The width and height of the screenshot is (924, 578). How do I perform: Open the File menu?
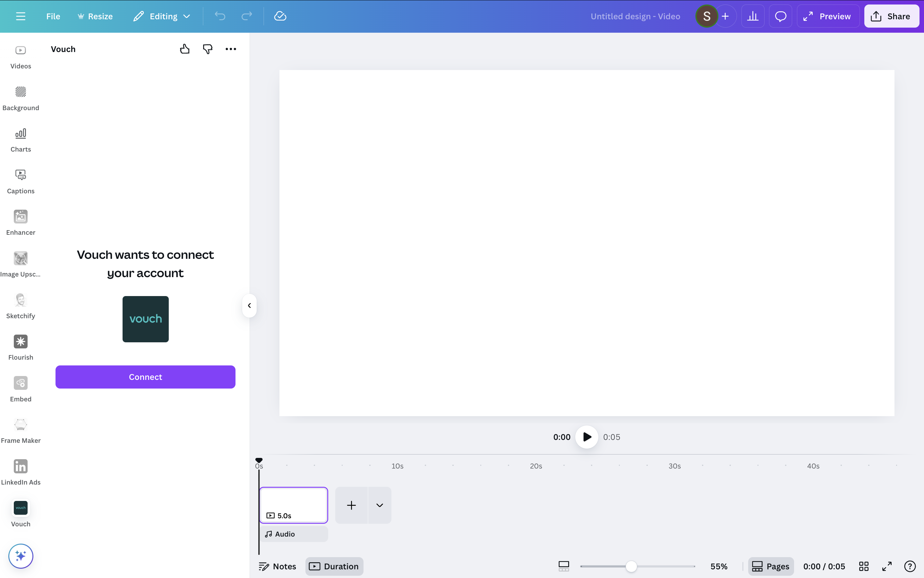tap(53, 16)
